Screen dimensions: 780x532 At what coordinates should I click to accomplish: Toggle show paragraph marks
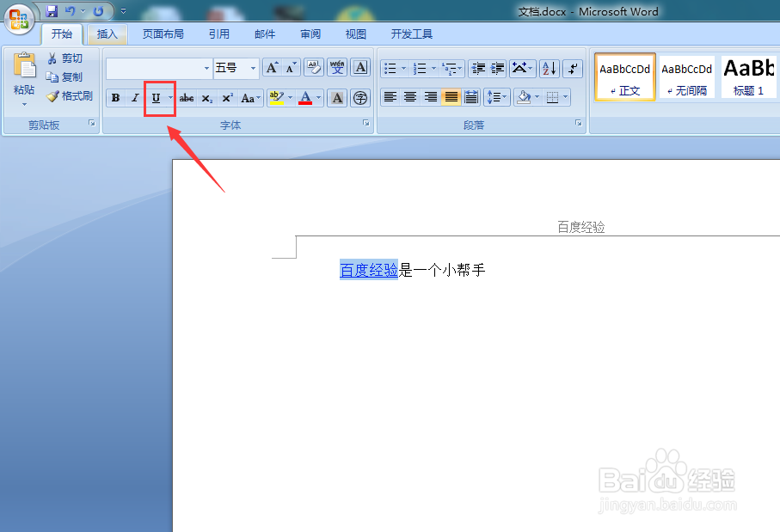coord(573,68)
